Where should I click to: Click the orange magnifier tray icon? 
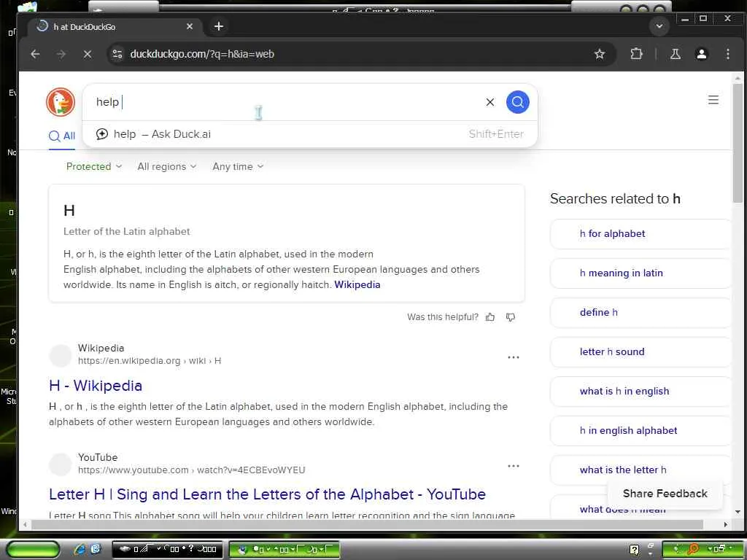[x=694, y=550]
